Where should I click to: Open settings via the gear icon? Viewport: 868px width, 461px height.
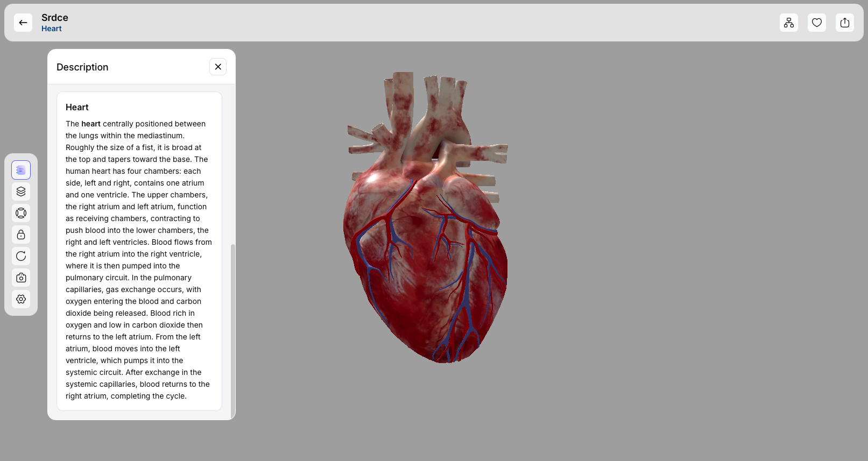tap(21, 299)
